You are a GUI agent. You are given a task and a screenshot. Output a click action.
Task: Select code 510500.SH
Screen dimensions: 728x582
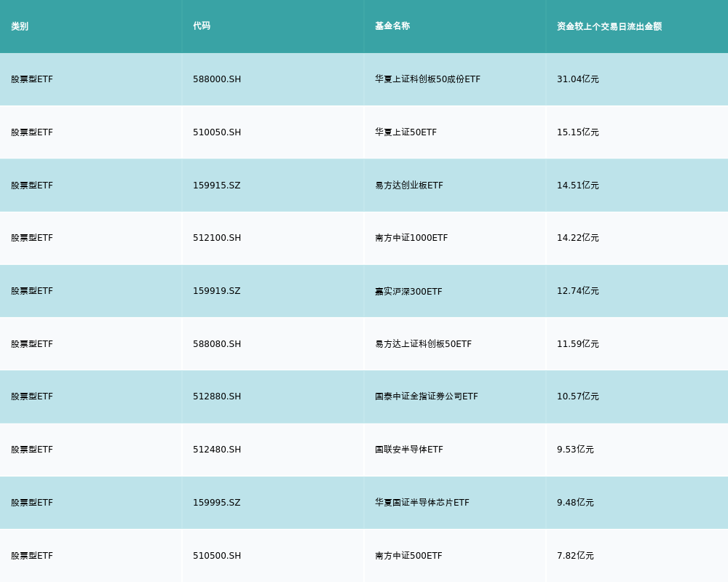pyautogui.click(x=217, y=556)
